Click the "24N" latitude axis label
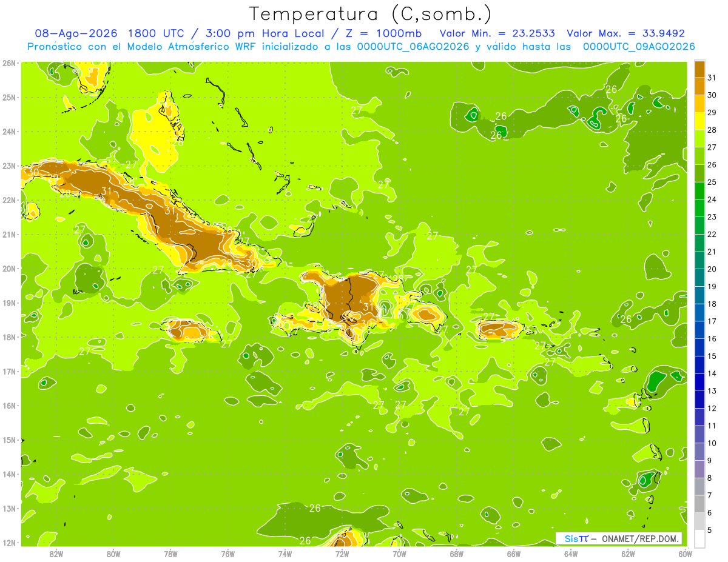 (9, 132)
